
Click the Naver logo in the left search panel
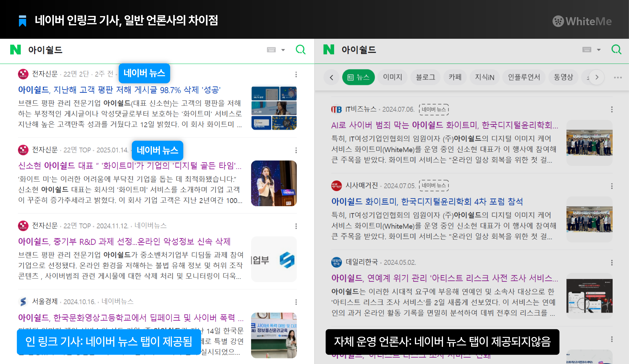click(15, 50)
